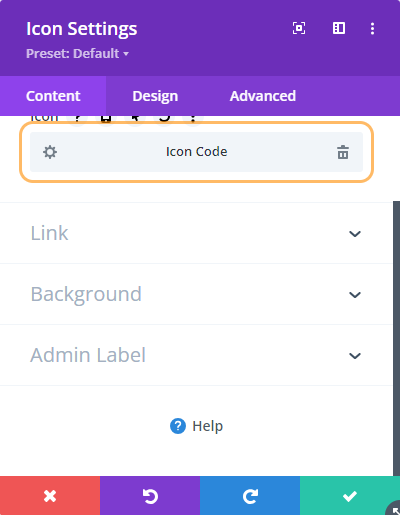
Task: Open Icon Code settings via gear icon
Action: coord(50,152)
